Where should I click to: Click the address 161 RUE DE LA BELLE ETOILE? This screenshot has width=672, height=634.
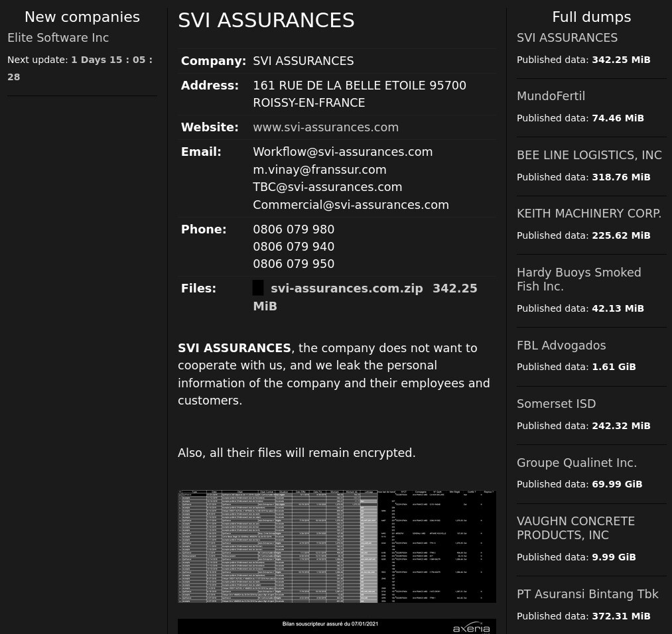point(360,94)
